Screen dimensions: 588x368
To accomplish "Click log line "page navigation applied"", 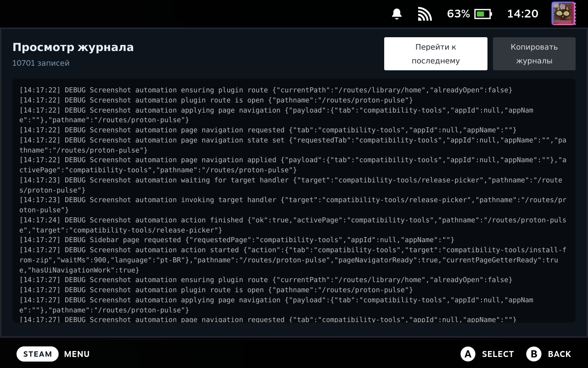I will point(293,165).
